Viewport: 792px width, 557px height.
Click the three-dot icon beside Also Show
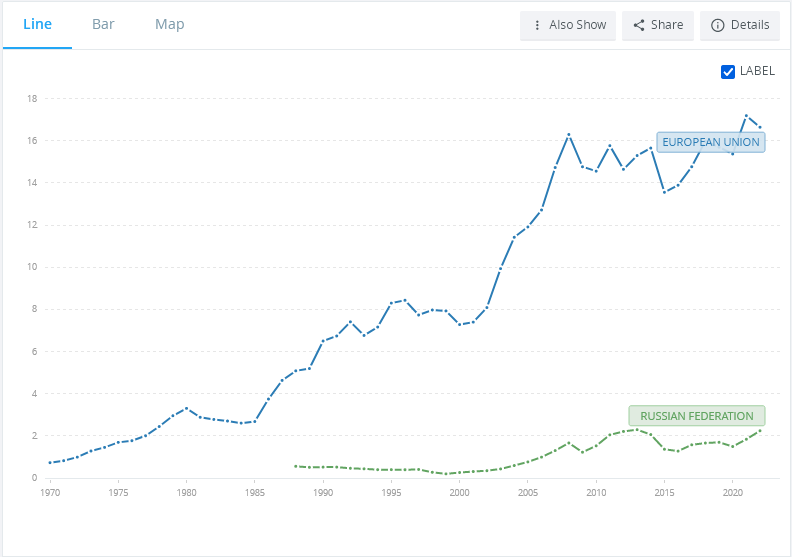pos(537,25)
